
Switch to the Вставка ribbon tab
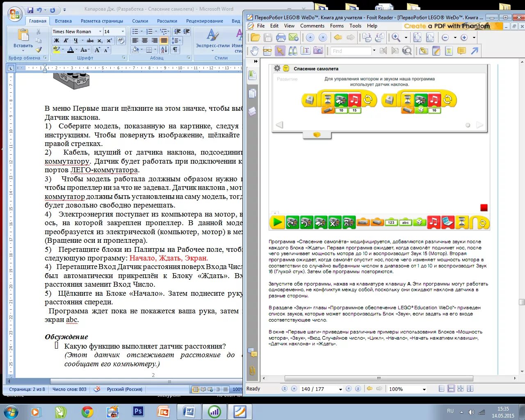(63, 21)
